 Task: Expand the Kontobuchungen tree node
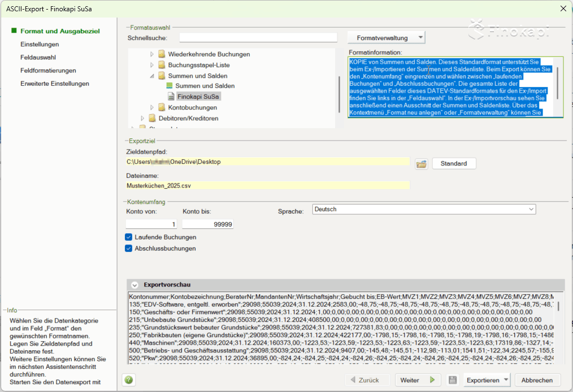coord(152,107)
